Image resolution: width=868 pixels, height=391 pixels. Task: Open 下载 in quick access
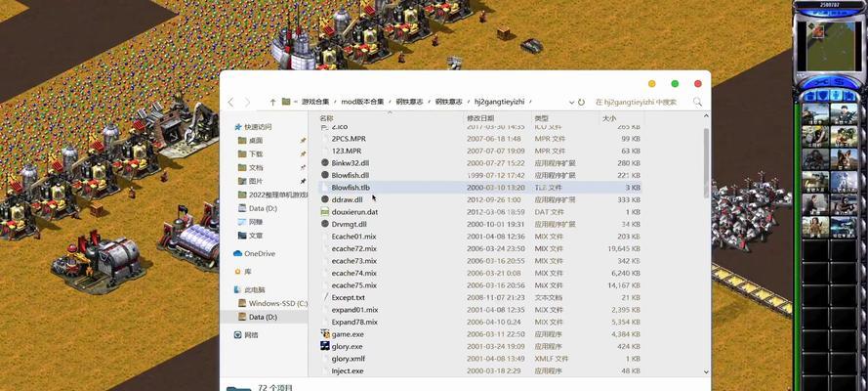pyautogui.click(x=256, y=154)
